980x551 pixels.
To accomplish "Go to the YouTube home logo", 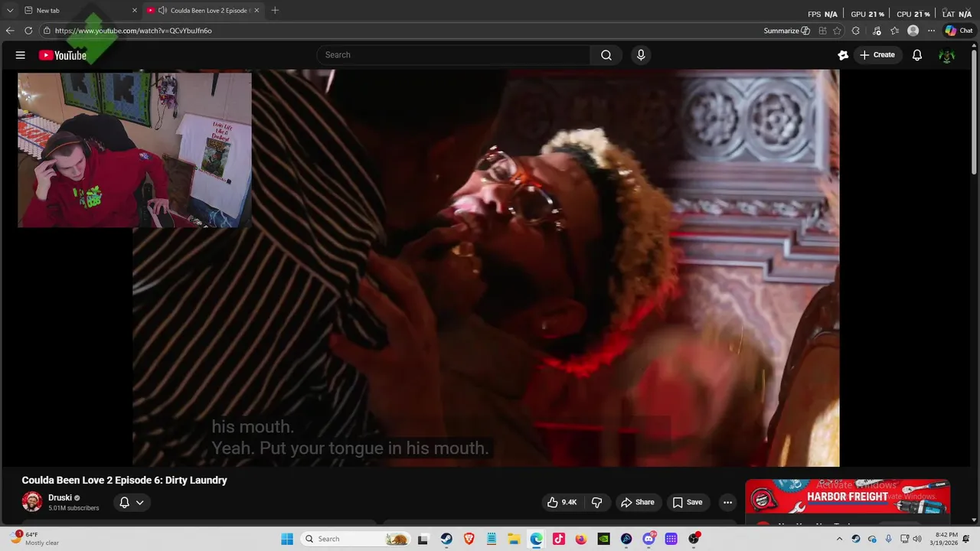I will click(63, 55).
